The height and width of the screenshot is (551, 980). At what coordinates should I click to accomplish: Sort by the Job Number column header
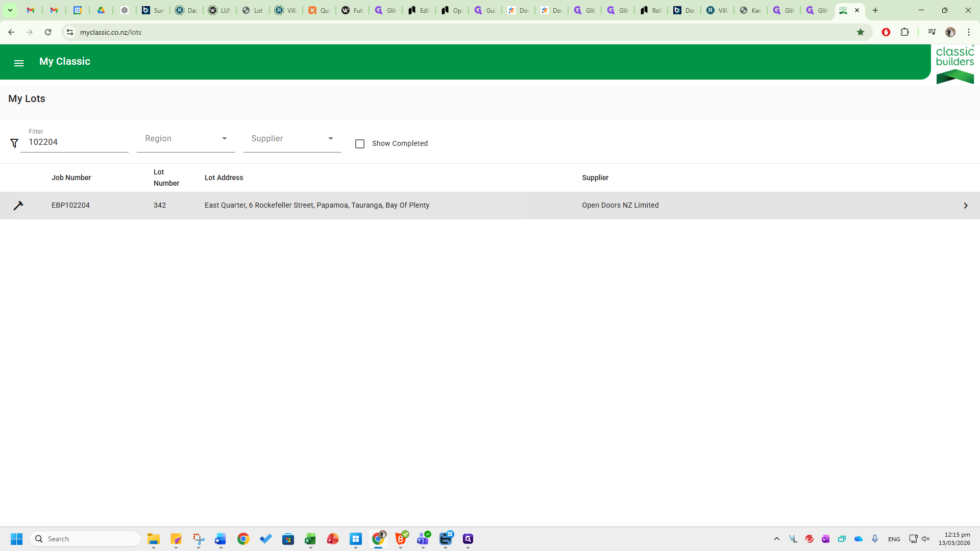click(x=71, y=178)
